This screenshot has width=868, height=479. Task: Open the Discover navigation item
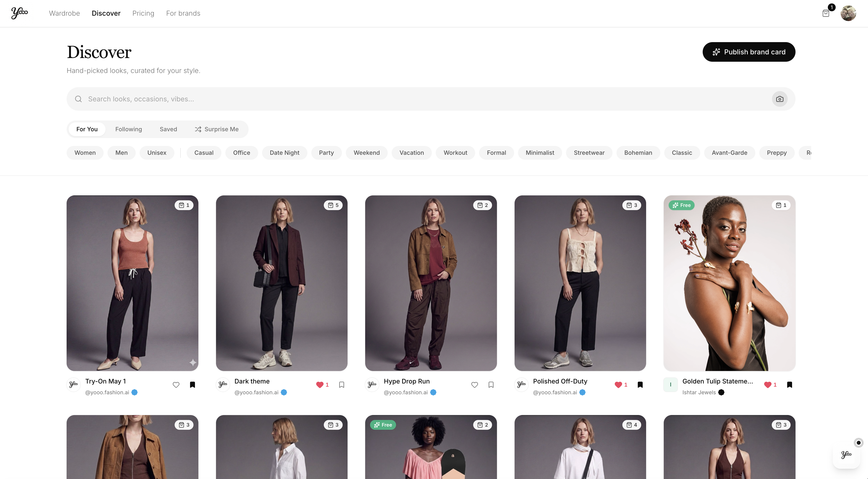click(x=106, y=13)
